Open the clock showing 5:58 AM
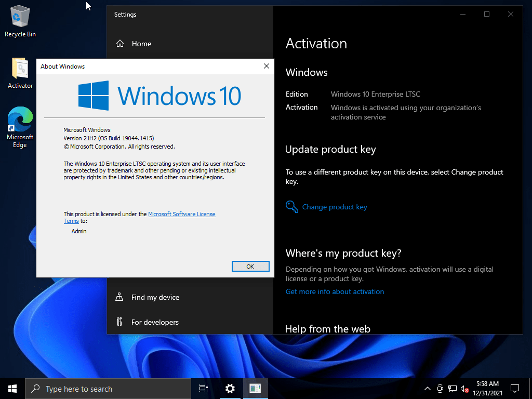Image resolution: width=532 pixels, height=399 pixels. pos(487,389)
